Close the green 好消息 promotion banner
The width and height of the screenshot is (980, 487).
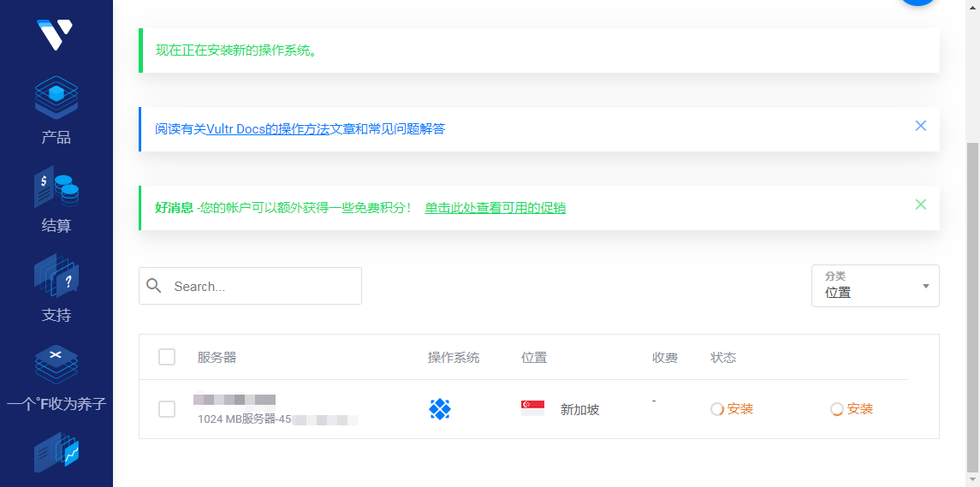921,205
